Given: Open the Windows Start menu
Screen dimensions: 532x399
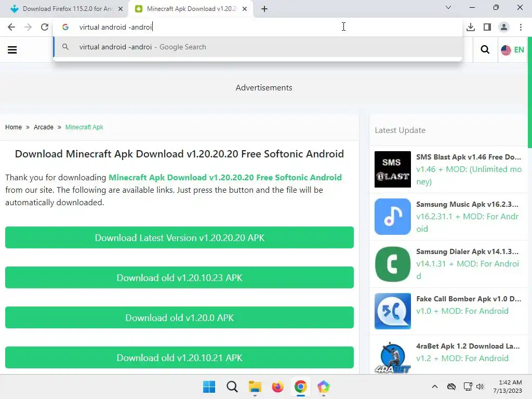Looking at the screenshot, I should tap(209, 387).
